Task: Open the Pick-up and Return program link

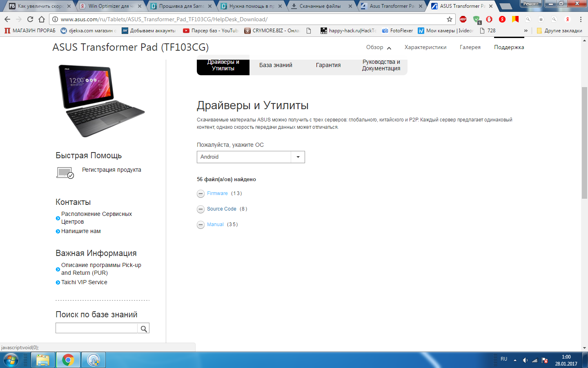Action: pyautogui.click(x=101, y=269)
